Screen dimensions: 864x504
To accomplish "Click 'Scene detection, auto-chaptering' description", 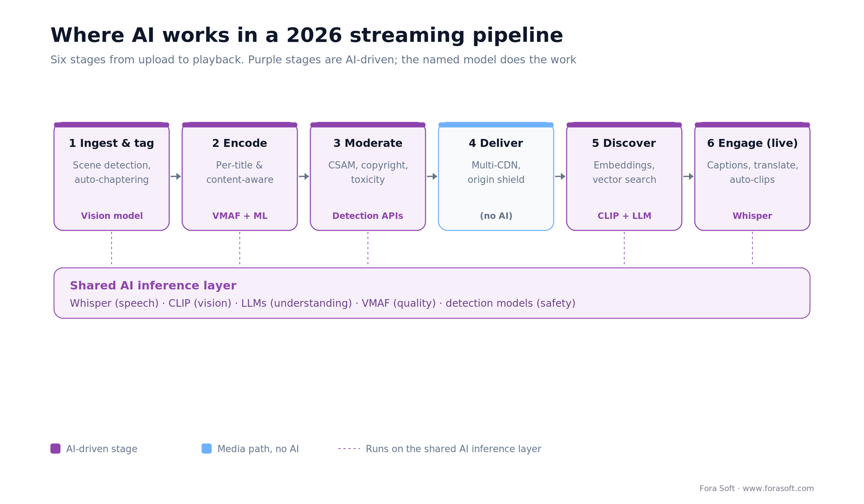I will 112,172.
